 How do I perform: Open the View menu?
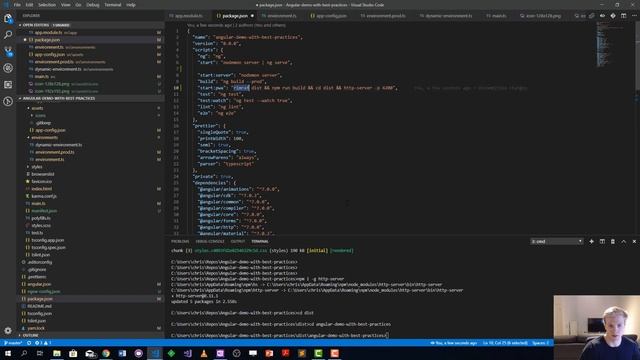[x=65, y=5]
